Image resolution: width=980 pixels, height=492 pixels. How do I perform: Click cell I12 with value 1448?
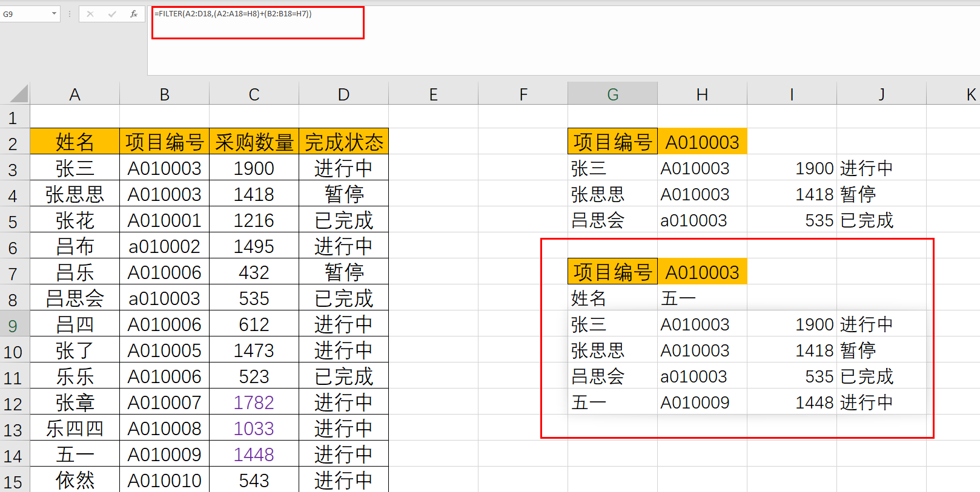coord(792,402)
